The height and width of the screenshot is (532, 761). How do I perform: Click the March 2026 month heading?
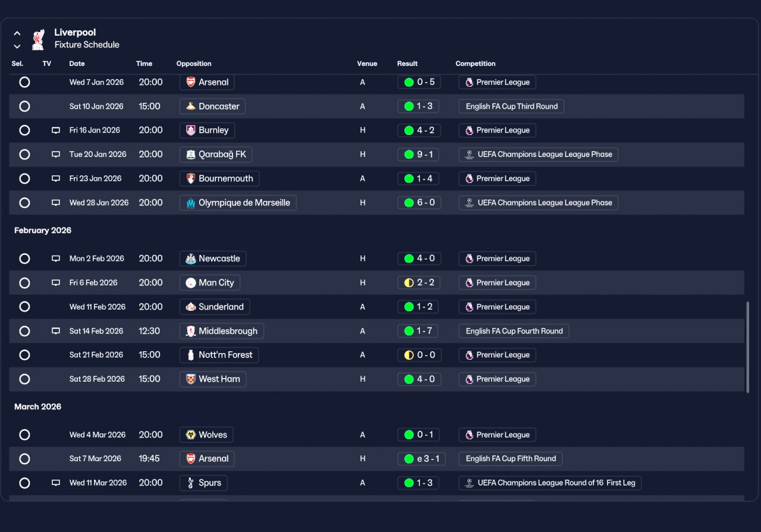tap(38, 407)
